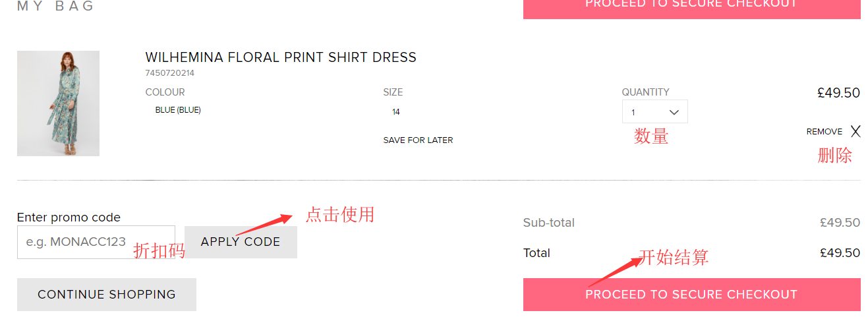Viewport: 868px width, 319px height.
Task: Save the dress for later
Action: click(x=418, y=140)
